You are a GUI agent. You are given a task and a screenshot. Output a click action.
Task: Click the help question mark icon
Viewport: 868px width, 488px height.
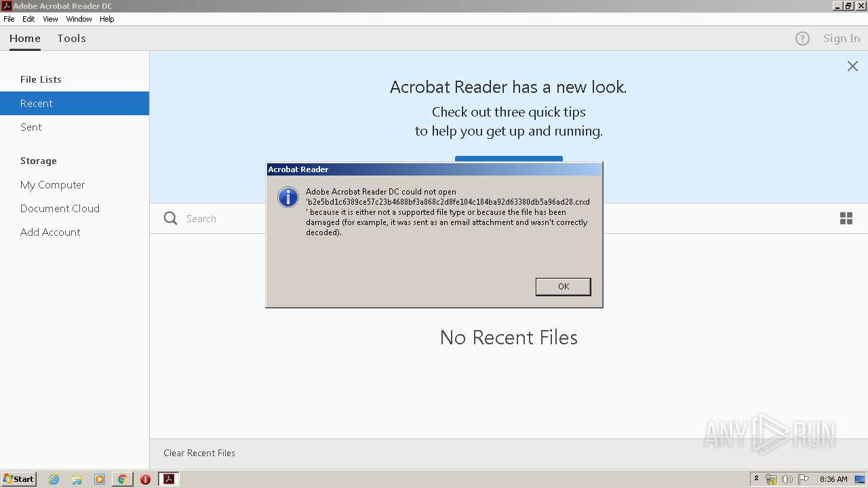click(x=802, y=39)
